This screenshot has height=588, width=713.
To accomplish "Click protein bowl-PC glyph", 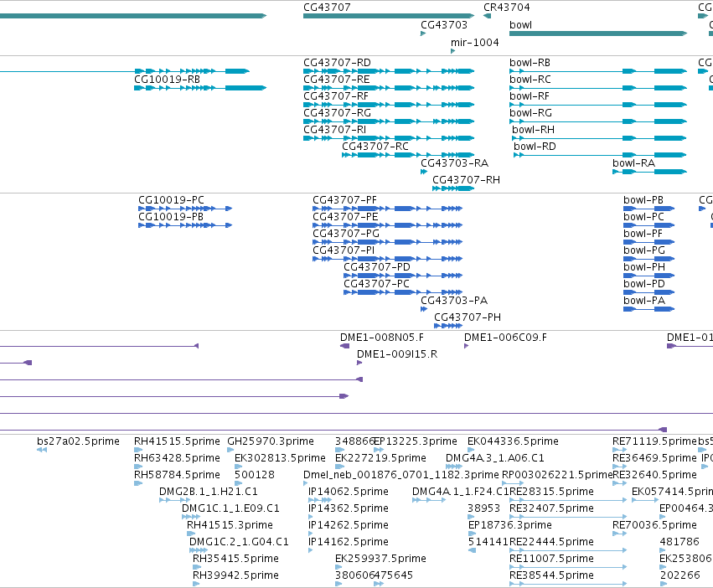I will coord(648,225).
